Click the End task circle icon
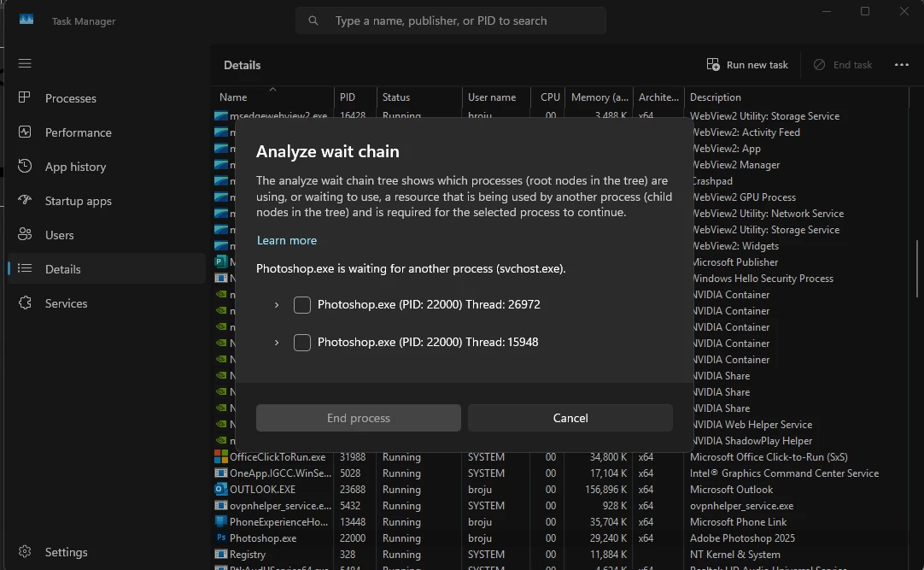 click(819, 65)
